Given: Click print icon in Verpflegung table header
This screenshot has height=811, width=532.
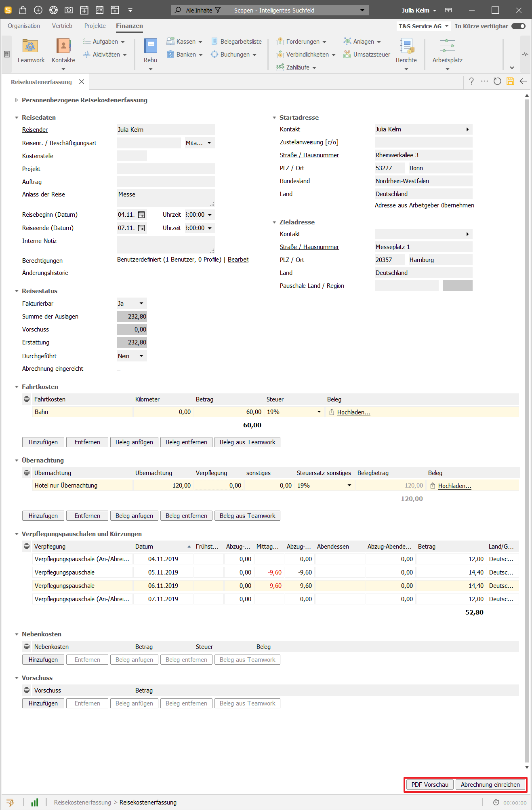Looking at the screenshot, I should [27, 547].
